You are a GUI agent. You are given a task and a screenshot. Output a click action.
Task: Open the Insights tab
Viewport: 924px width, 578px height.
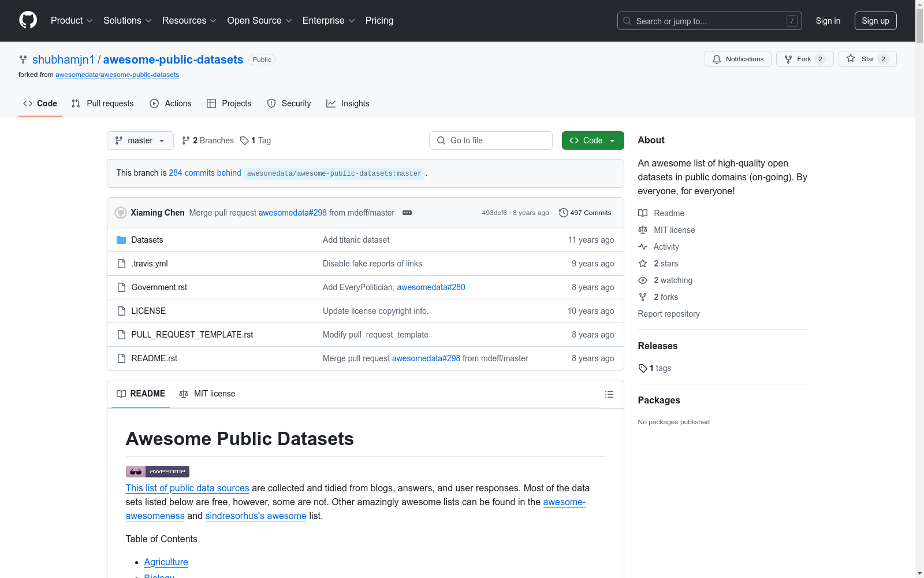click(x=348, y=103)
